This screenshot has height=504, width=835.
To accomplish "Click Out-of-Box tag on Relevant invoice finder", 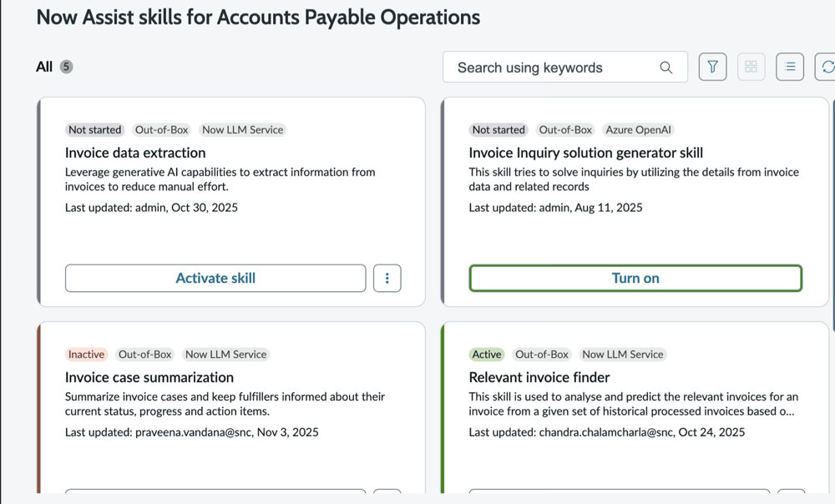I will (542, 355).
